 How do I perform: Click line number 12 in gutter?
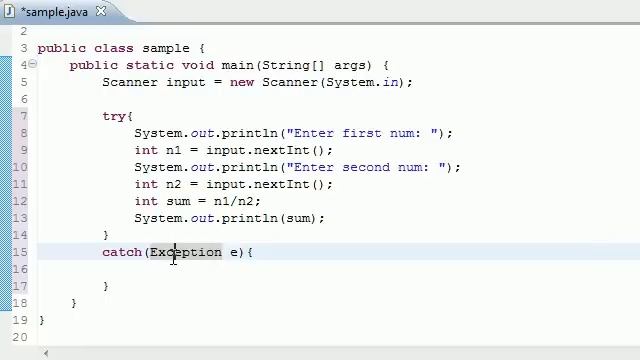(x=20, y=201)
